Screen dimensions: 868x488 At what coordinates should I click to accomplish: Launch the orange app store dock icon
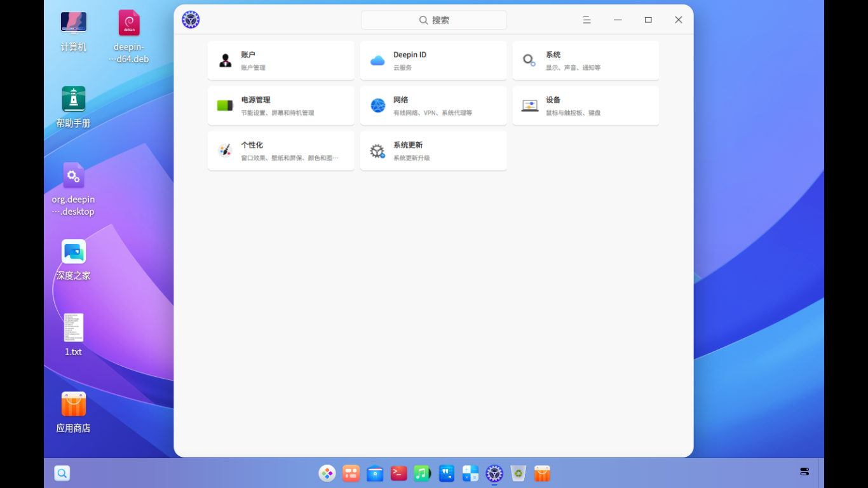[542, 473]
